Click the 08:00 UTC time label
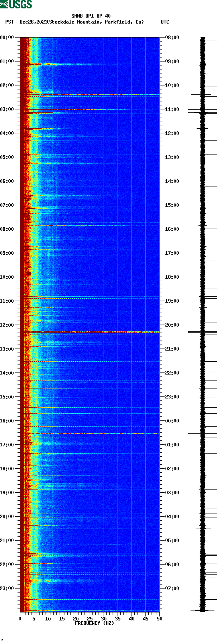The width and height of the screenshot is (220, 644). 172,38
